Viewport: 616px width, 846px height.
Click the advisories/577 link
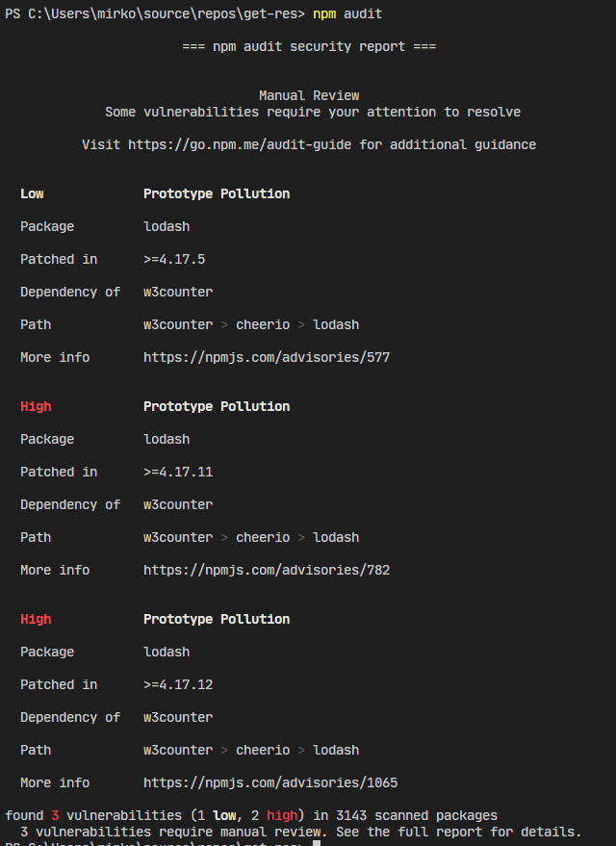(267, 357)
